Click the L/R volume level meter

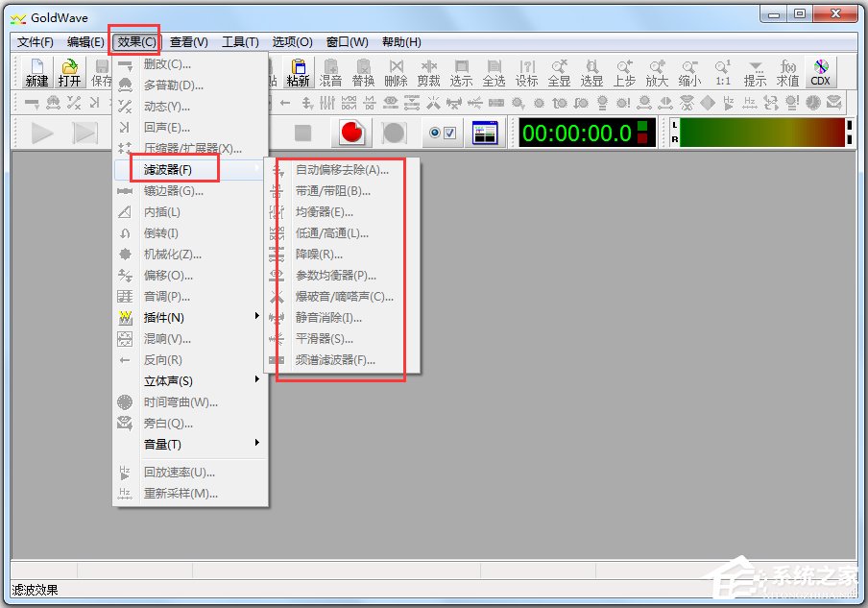pos(761,133)
